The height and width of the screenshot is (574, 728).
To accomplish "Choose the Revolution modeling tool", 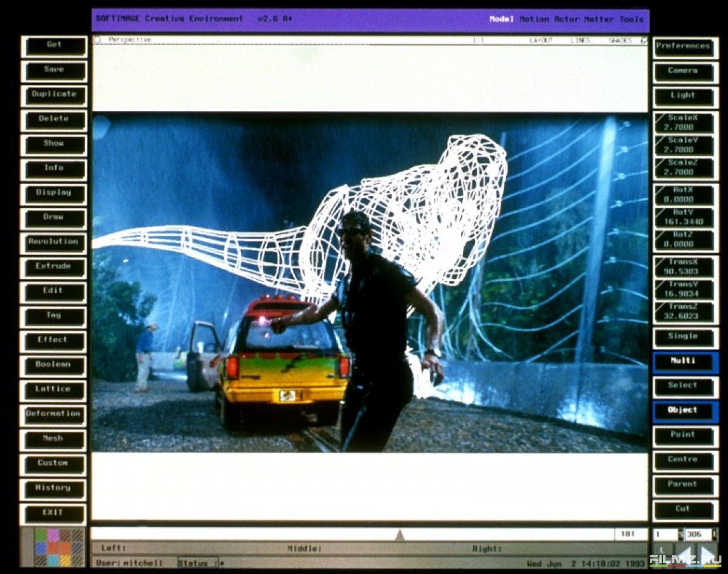I will [x=54, y=243].
